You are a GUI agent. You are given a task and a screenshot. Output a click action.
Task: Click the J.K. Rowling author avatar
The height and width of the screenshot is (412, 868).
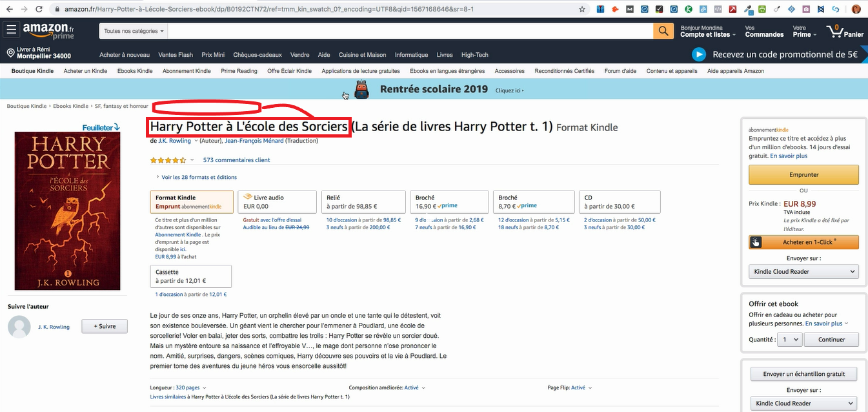pos(19,327)
